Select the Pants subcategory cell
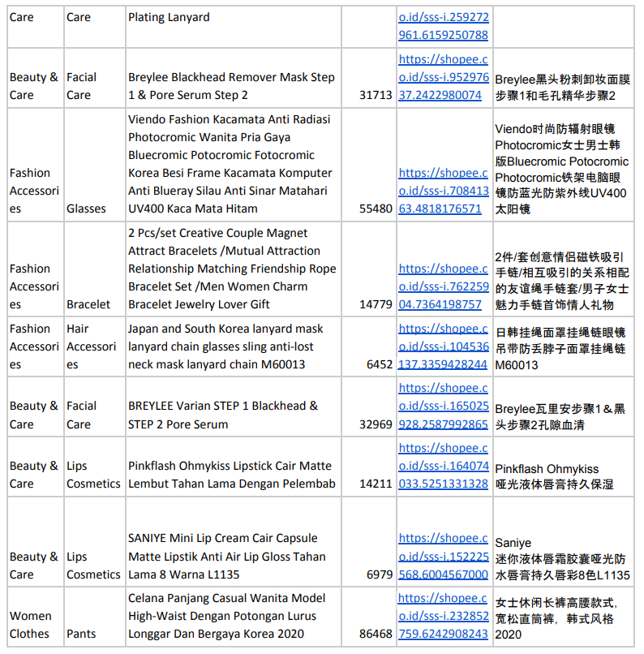The width and height of the screenshot is (644, 654). tap(81, 634)
